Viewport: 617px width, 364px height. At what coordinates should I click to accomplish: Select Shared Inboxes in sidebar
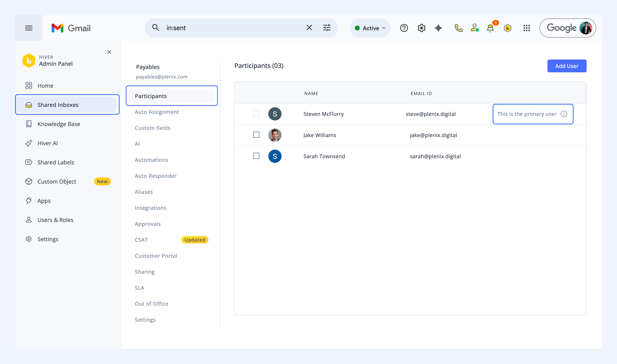[x=67, y=105]
